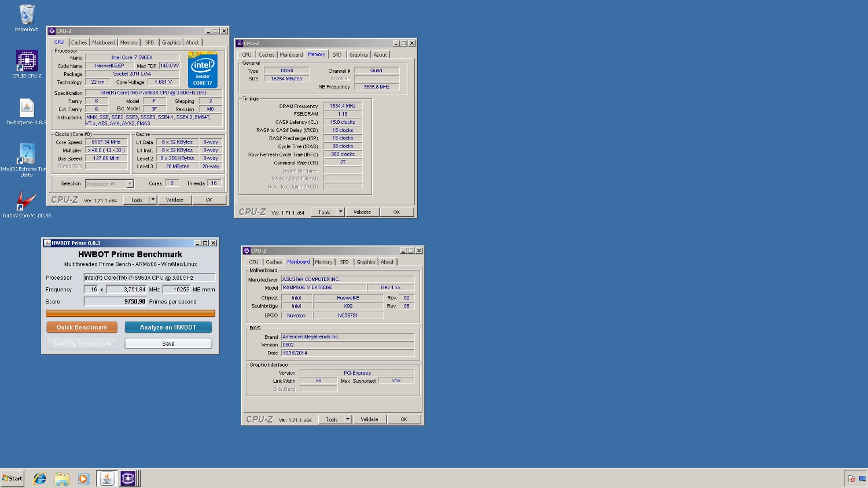Click the Start button on the taskbar
This screenshot has width=868, height=488.
click(x=12, y=478)
